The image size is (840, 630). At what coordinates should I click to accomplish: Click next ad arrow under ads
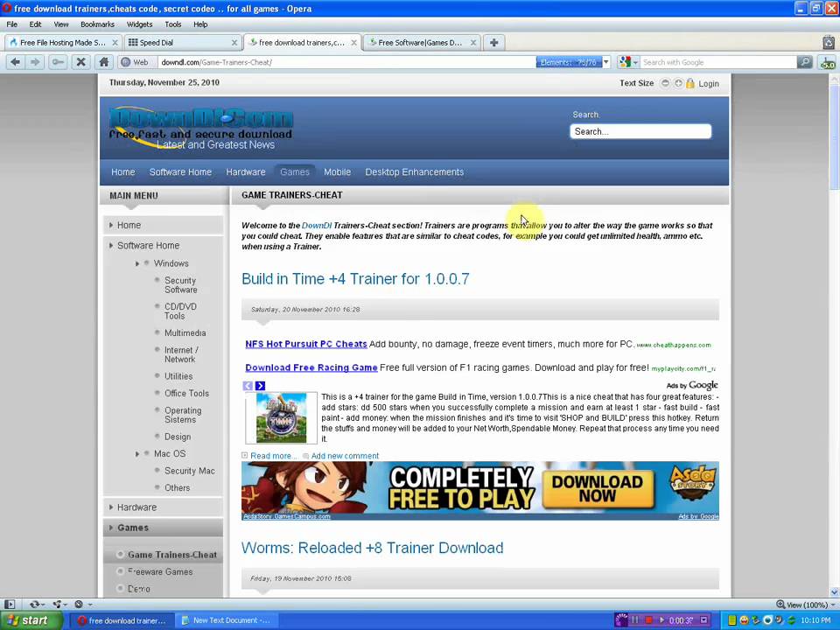[261, 386]
